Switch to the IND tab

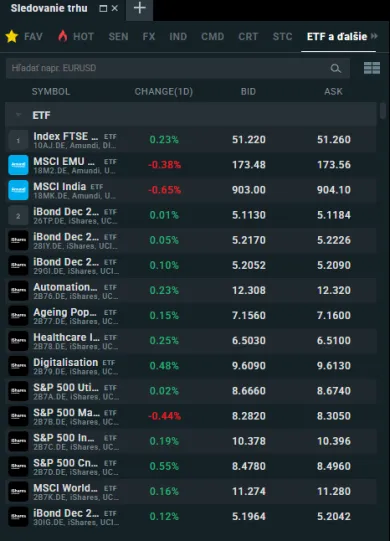click(x=178, y=37)
